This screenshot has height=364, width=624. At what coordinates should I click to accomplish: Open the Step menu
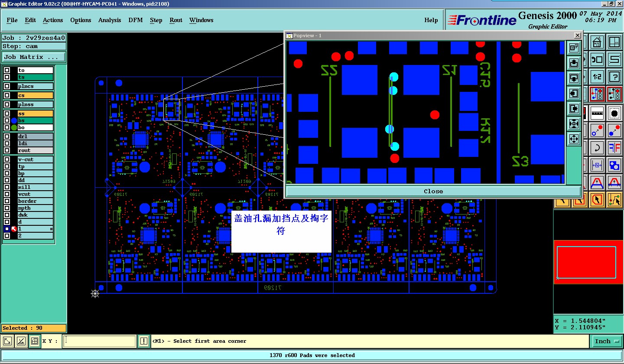156,20
